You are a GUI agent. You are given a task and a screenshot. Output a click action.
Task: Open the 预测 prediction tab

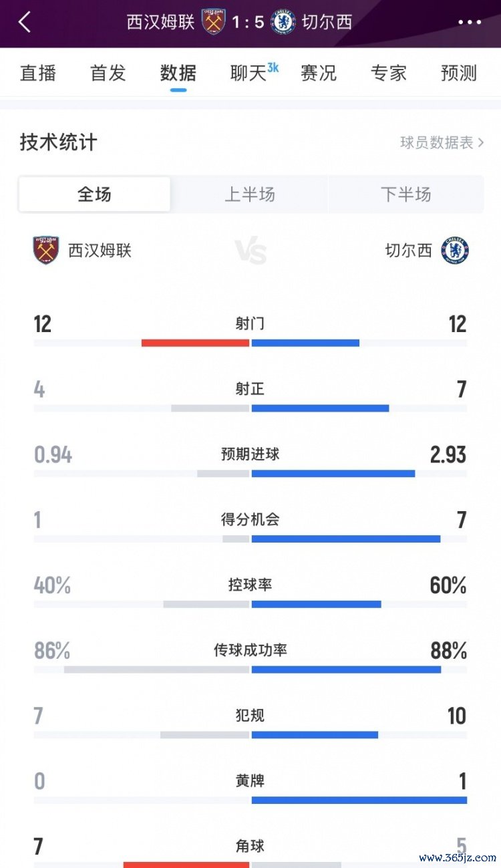pyautogui.click(x=459, y=73)
